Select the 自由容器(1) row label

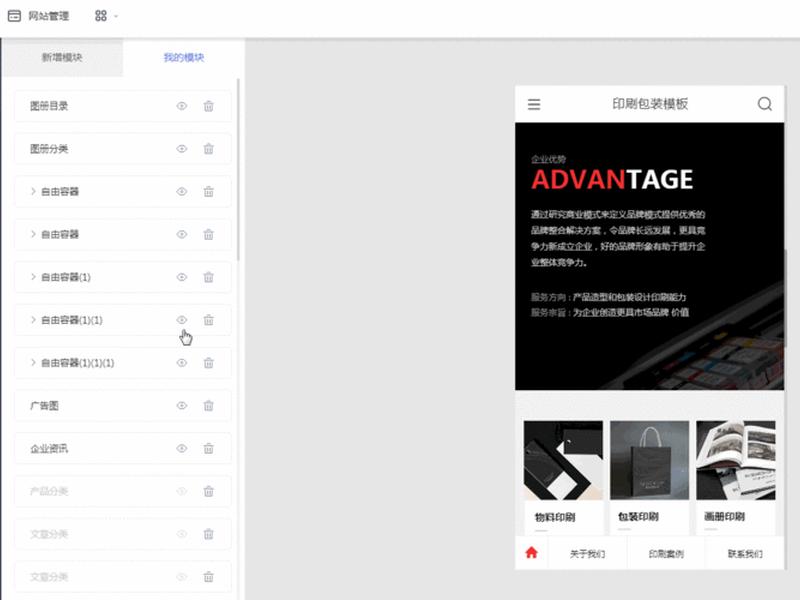click(x=66, y=278)
